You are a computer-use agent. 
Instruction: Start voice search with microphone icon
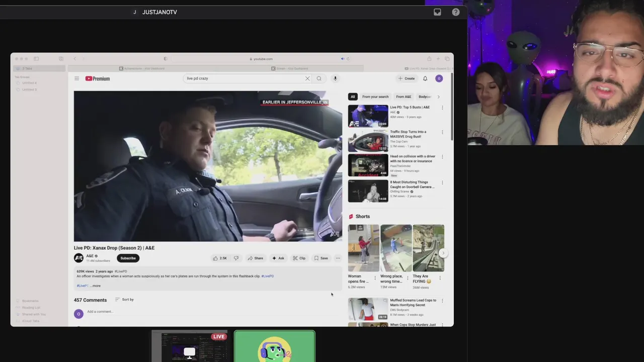(x=335, y=78)
